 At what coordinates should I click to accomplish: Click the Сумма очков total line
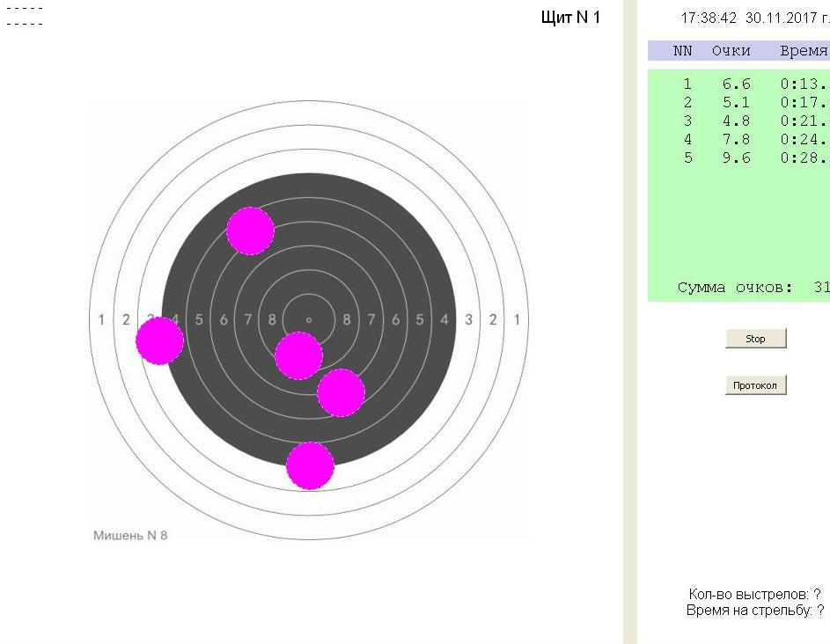click(753, 288)
